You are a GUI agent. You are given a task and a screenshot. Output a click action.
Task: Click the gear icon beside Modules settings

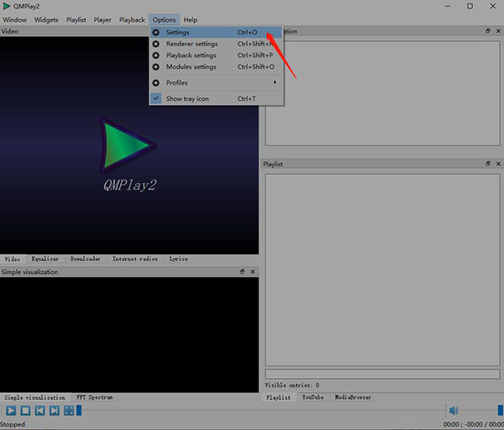[x=156, y=67]
